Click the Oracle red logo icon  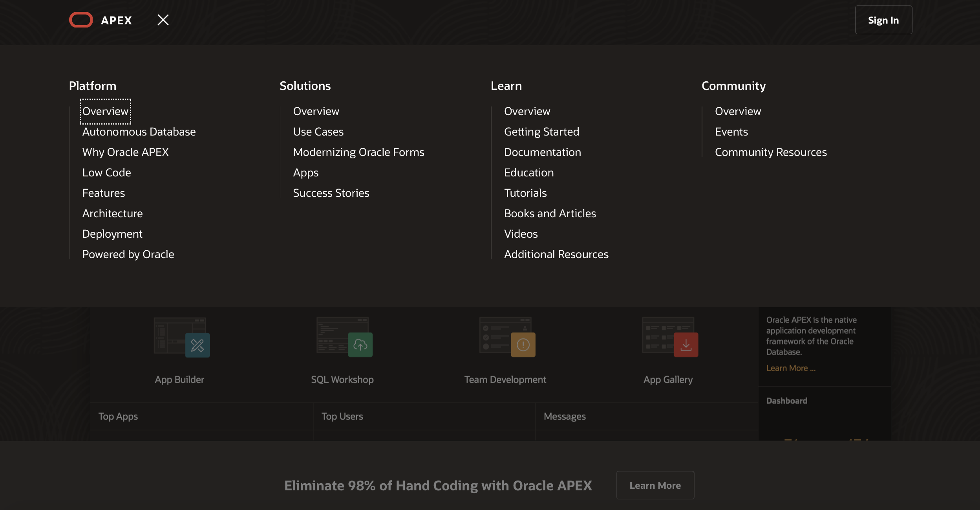pyautogui.click(x=81, y=20)
